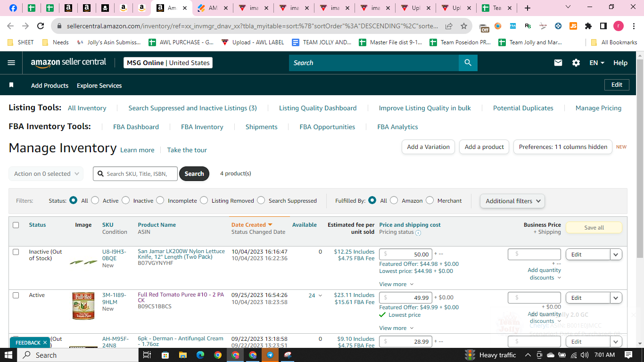Open Help in the top bar

620,63
